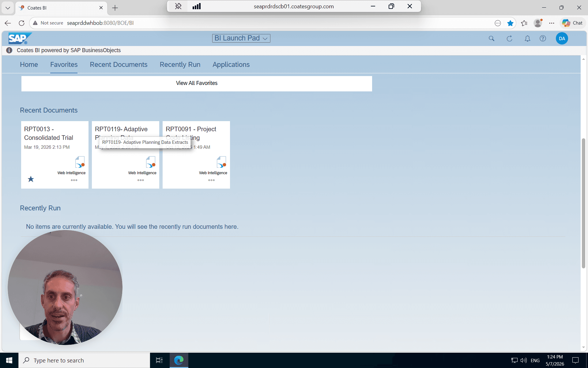This screenshot has height=368, width=588.
Task: Open a new browser tab
Action: point(115,8)
